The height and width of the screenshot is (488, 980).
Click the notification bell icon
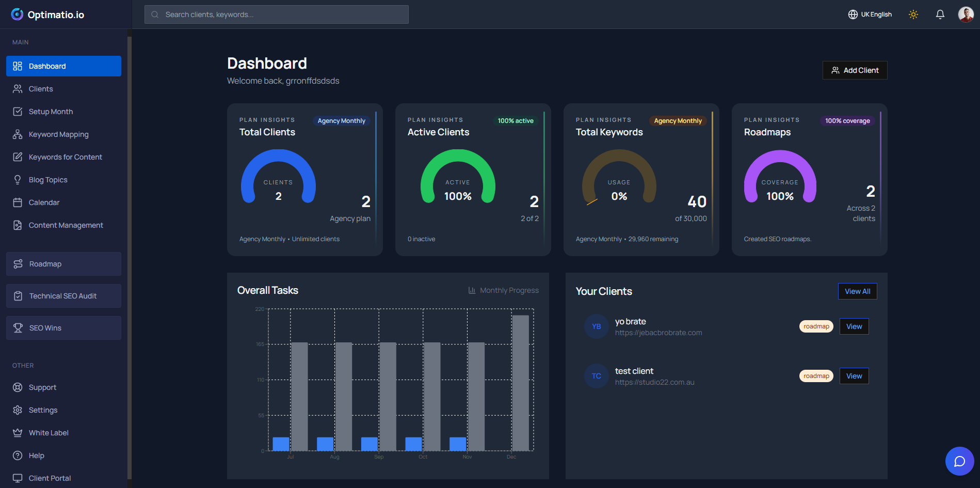point(940,14)
